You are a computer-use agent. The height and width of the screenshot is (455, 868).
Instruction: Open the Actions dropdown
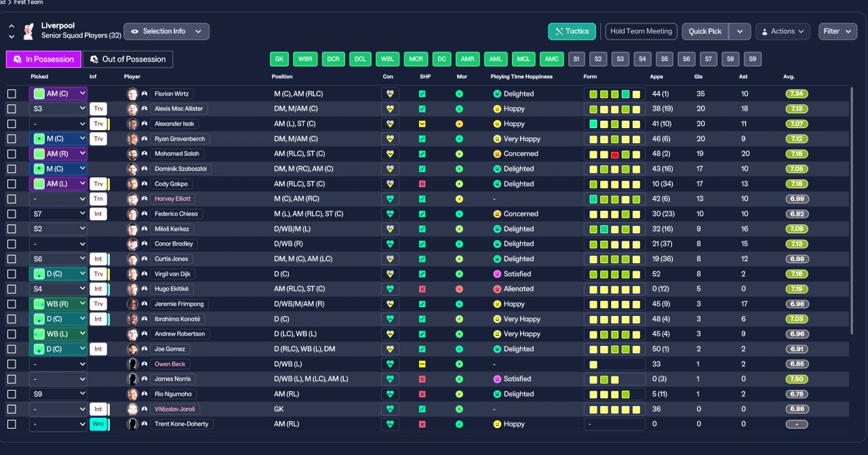(x=783, y=31)
